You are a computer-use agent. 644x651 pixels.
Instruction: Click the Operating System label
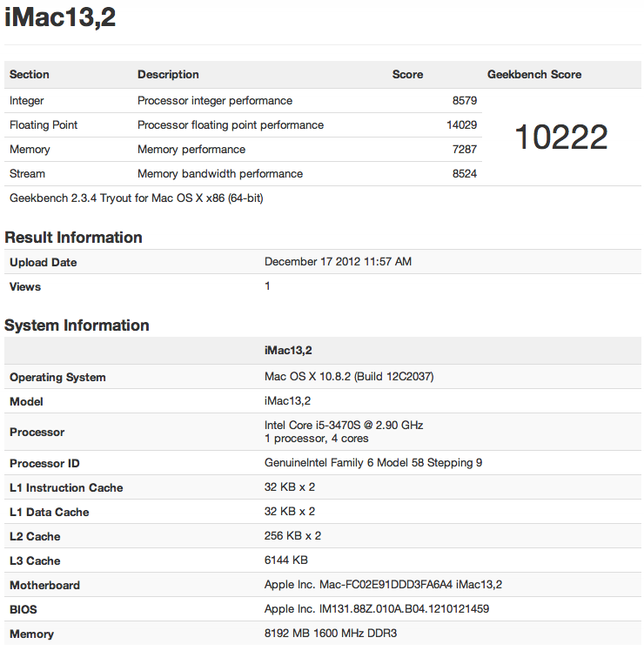(57, 378)
